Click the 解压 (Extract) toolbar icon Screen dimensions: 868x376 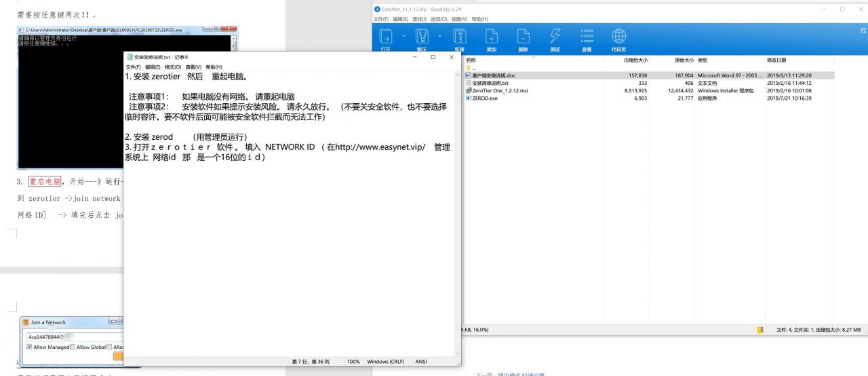point(422,37)
